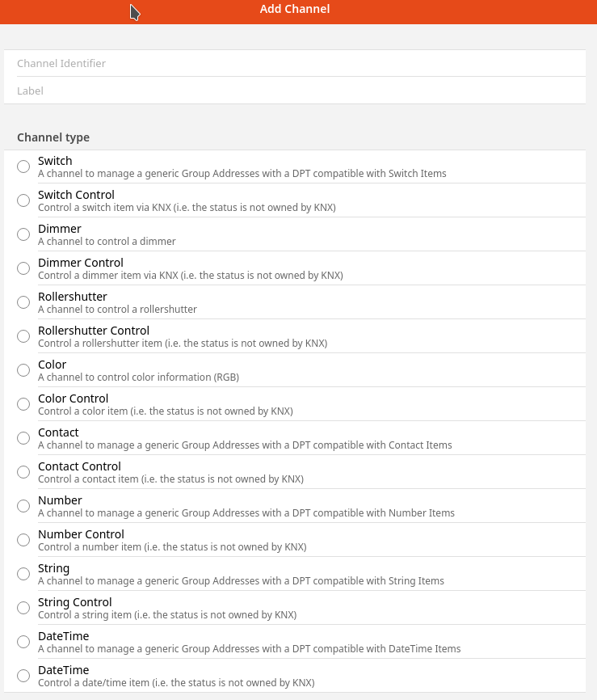
Task: Choose the Contact Control radio option
Action: (x=23, y=472)
